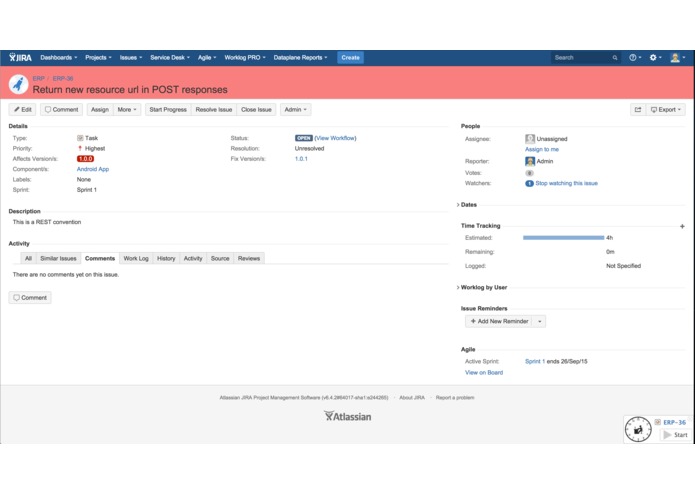Open the Dashboards menu
Viewport: 695px width, 494px height.
pyautogui.click(x=59, y=58)
